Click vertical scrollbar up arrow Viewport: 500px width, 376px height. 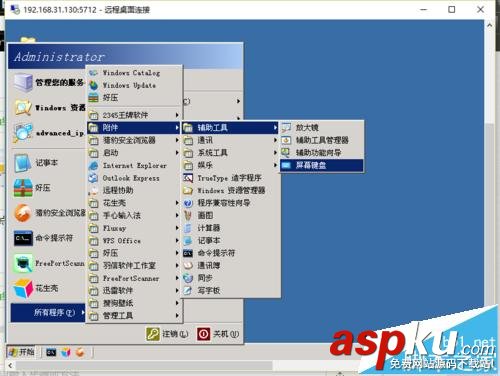(489, 25)
